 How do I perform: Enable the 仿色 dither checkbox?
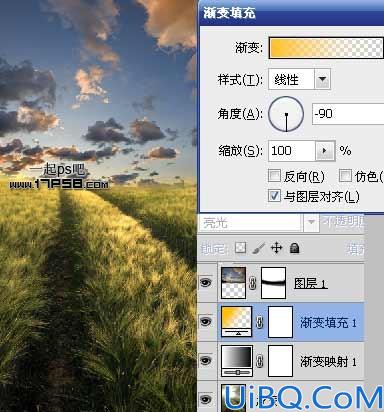(x=345, y=175)
